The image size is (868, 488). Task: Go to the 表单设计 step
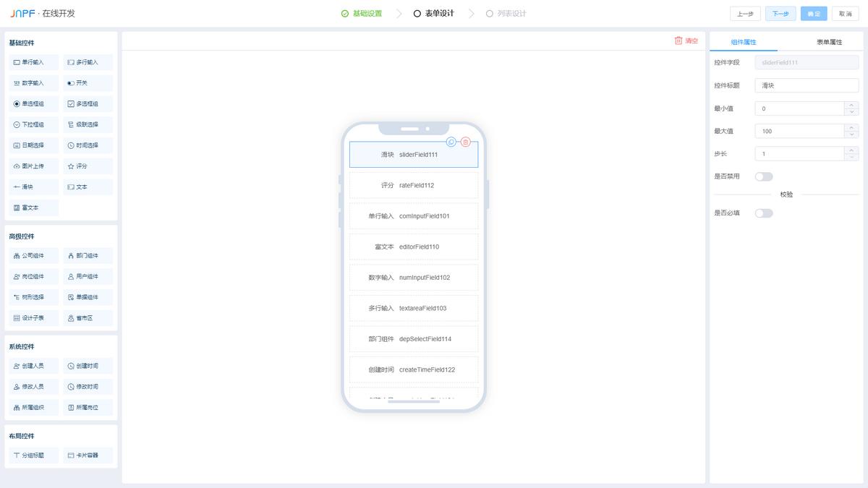[434, 14]
